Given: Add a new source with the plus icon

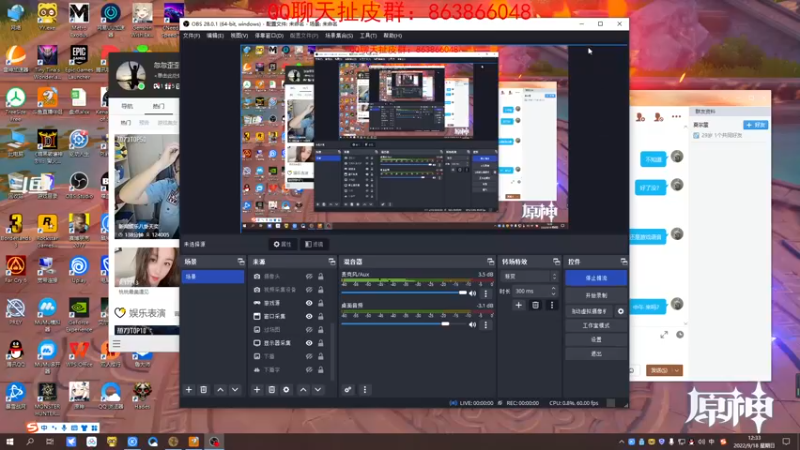Looking at the screenshot, I should (x=257, y=390).
